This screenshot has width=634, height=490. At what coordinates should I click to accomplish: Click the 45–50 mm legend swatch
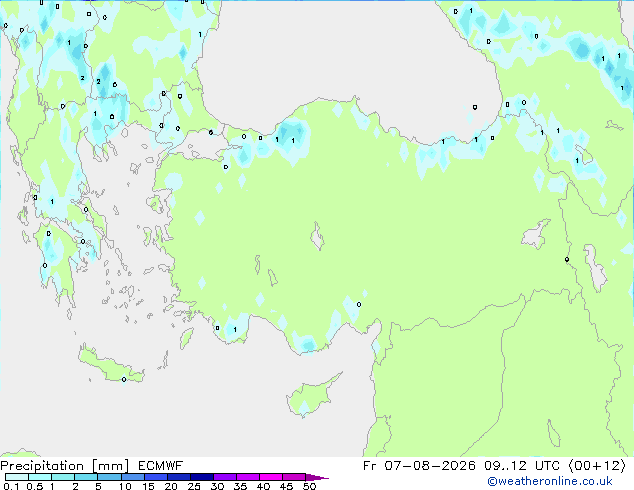point(294,477)
